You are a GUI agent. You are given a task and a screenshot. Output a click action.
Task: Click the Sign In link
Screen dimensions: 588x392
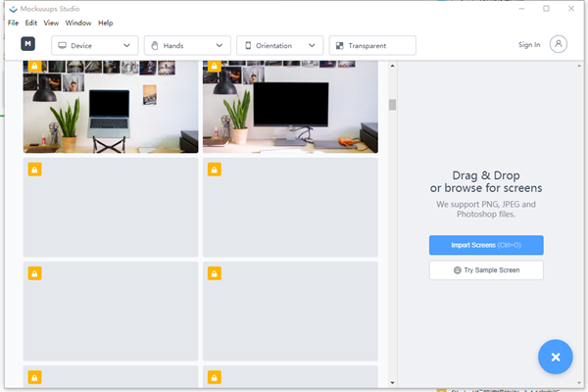pos(529,45)
